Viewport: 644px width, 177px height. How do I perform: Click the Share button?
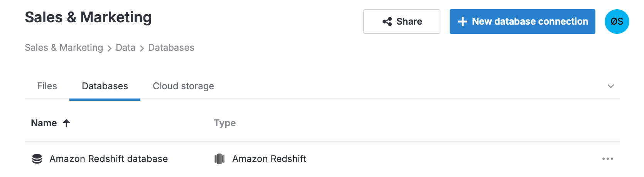(x=401, y=22)
